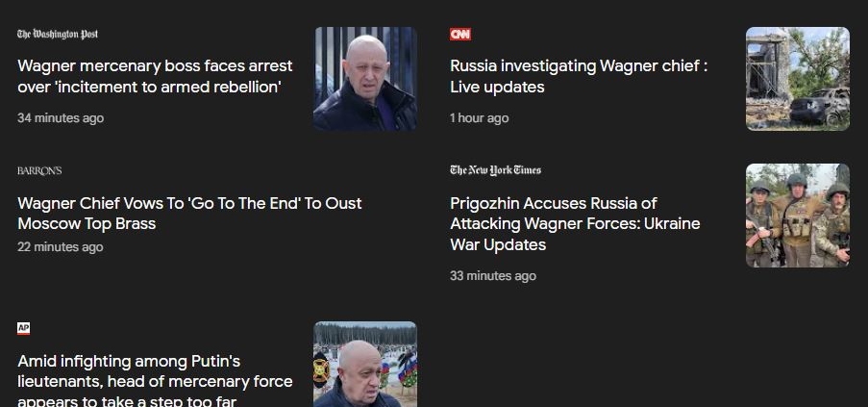Click the CNN red logo
This screenshot has width=868, height=407.
click(x=460, y=35)
